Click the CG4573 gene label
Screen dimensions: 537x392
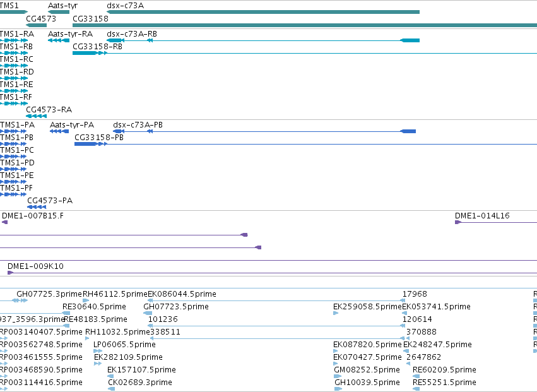tap(41, 19)
